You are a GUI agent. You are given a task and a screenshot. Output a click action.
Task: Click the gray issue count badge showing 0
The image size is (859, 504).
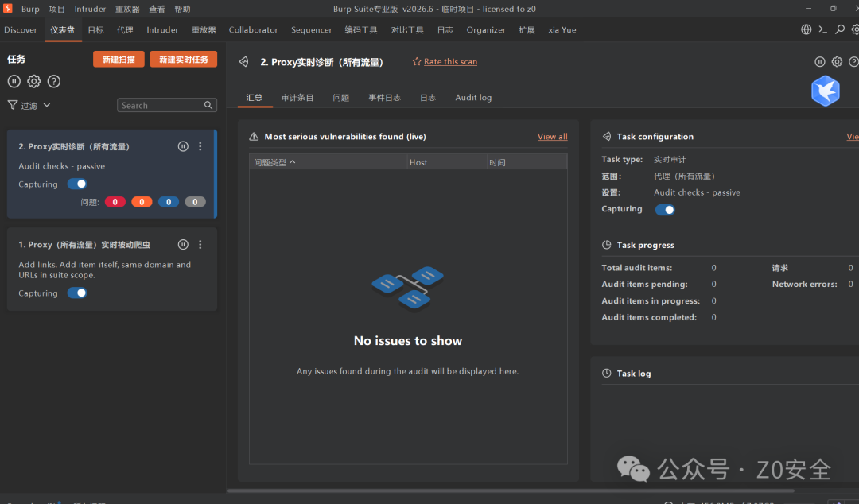[x=195, y=202]
